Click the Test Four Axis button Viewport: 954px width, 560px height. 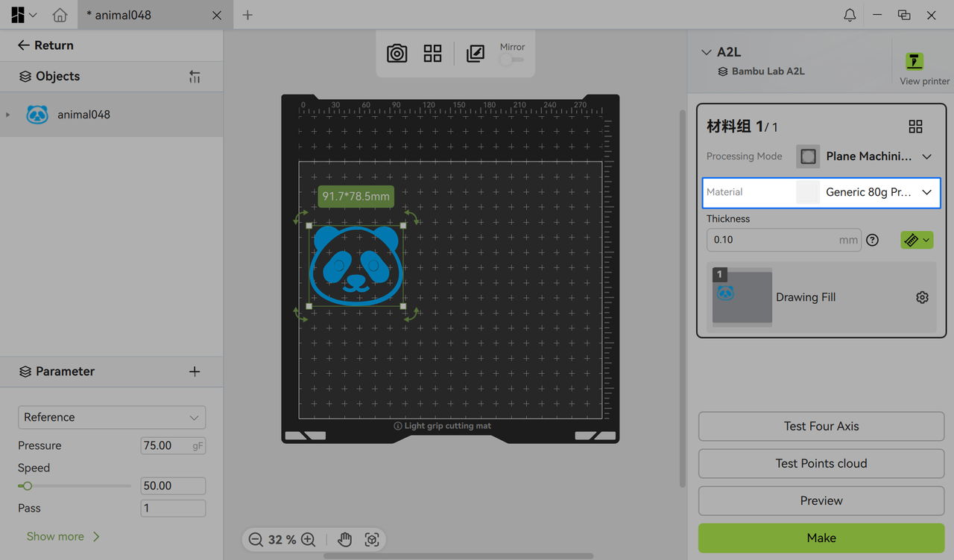(821, 426)
